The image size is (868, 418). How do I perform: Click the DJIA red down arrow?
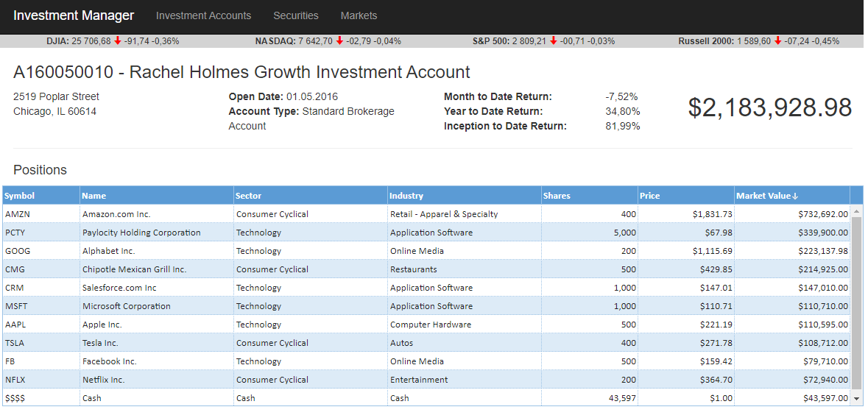(x=117, y=40)
